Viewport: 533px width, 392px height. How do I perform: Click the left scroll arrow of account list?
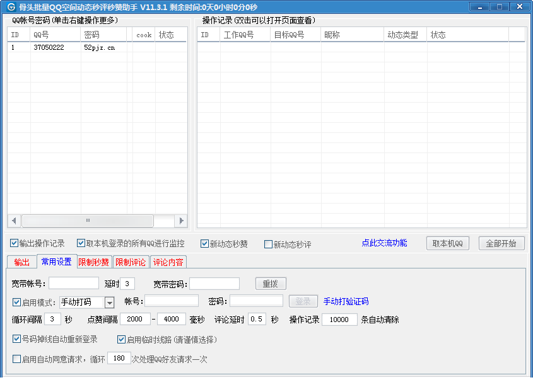tap(14, 221)
